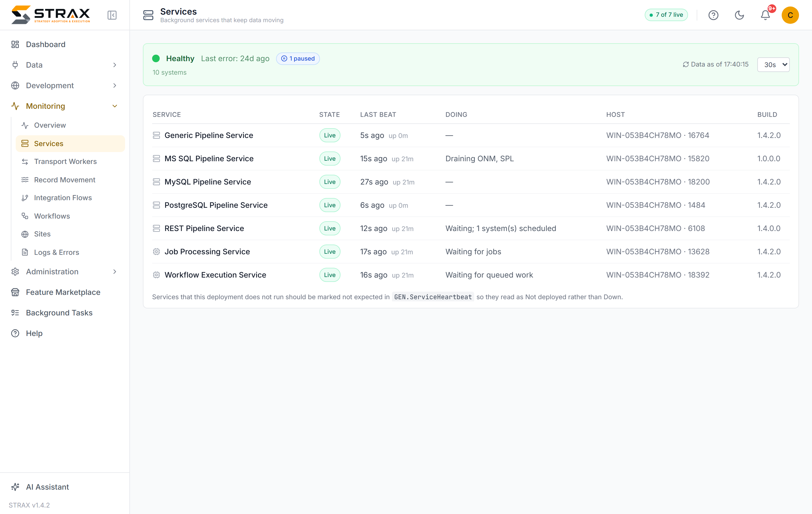
Task: Click the 7 of 7 live indicator
Action: click(666, 15)
